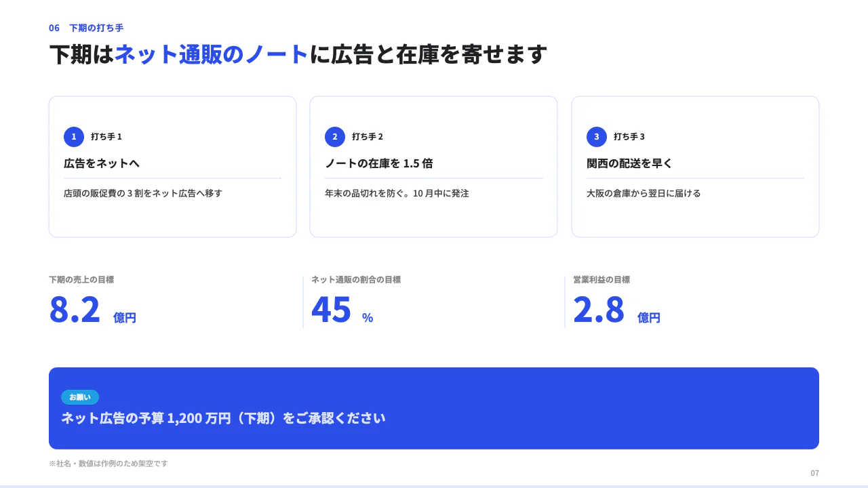The height and width of the screenshot is (488, 868).
Task: Select the text 年末の品切れを防ぐ。10 月中に発注
Action: click(x=397, y=193)
